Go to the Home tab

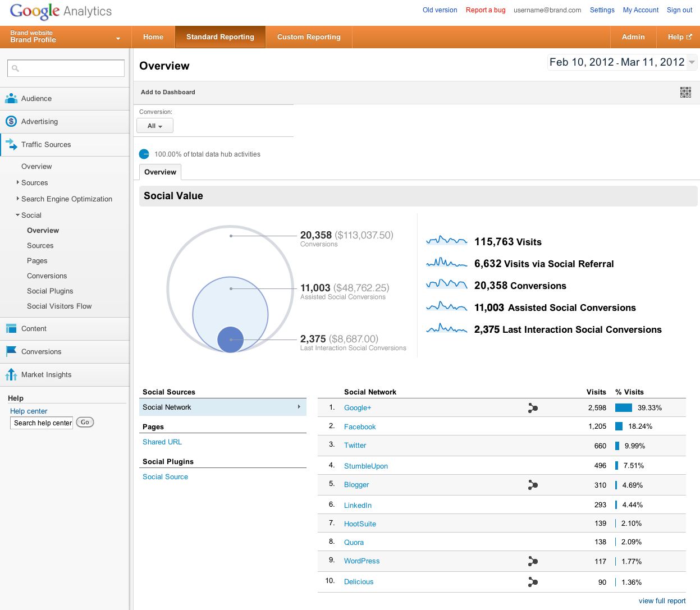(x=153, y=37)
